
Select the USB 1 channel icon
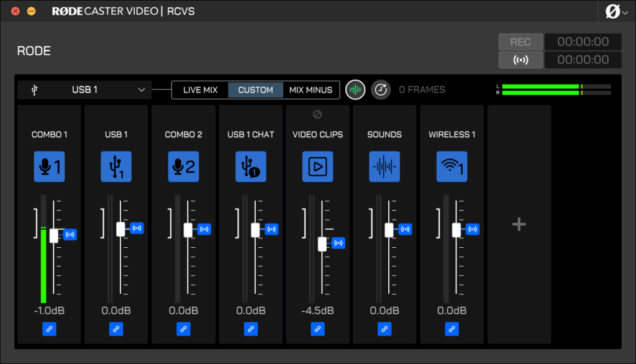[116, 166]
